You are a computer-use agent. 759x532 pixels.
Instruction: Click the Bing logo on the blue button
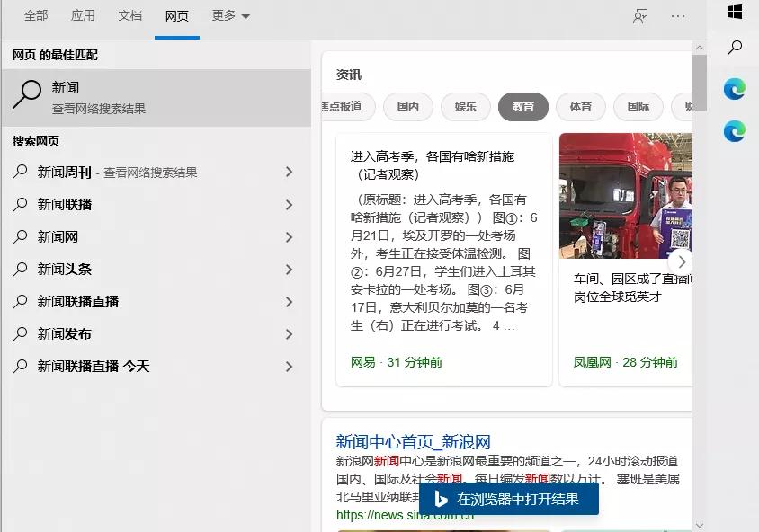click(x=440, y=499)
